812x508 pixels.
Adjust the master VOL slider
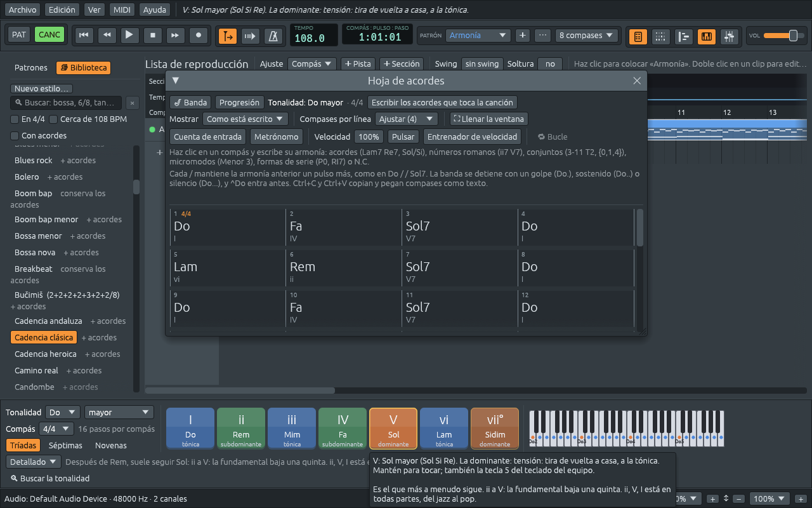[783, 36]
